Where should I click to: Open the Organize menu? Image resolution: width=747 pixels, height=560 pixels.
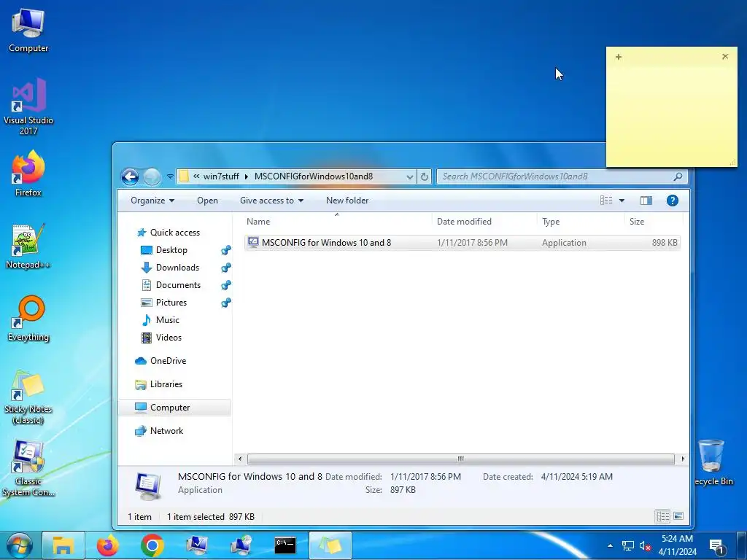pyautogui.click(x=152, y=201)
